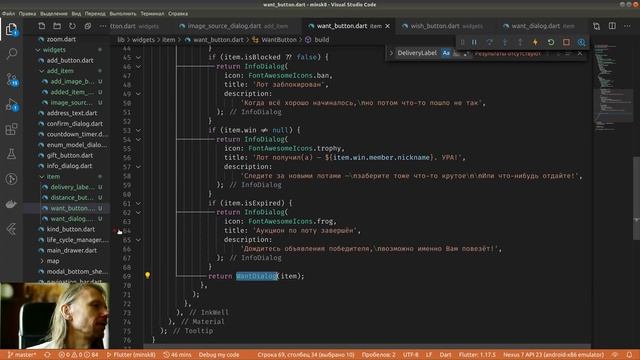Open the Файл menu
This screenshot has width=640, height=360.
[x=8, y=13]
